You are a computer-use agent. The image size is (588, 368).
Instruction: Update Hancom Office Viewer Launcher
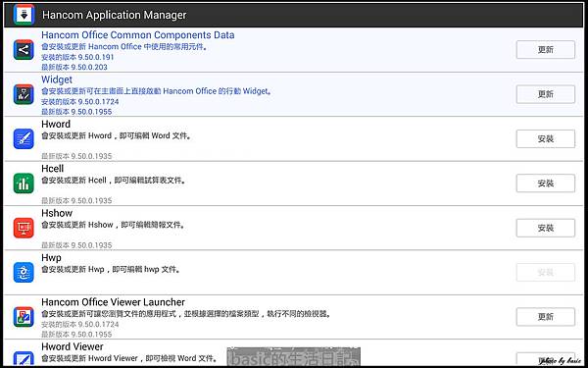(x=545, y=317)
